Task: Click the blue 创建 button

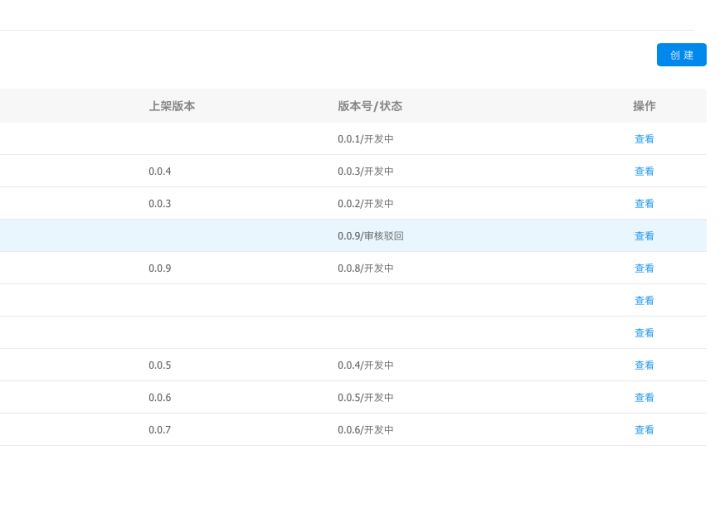Action: click(681, 55)
